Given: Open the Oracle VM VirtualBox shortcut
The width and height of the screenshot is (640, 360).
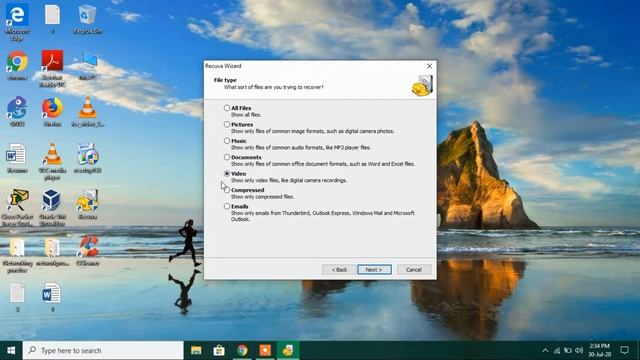Looking at the screenshot, I should click(52, 207).
